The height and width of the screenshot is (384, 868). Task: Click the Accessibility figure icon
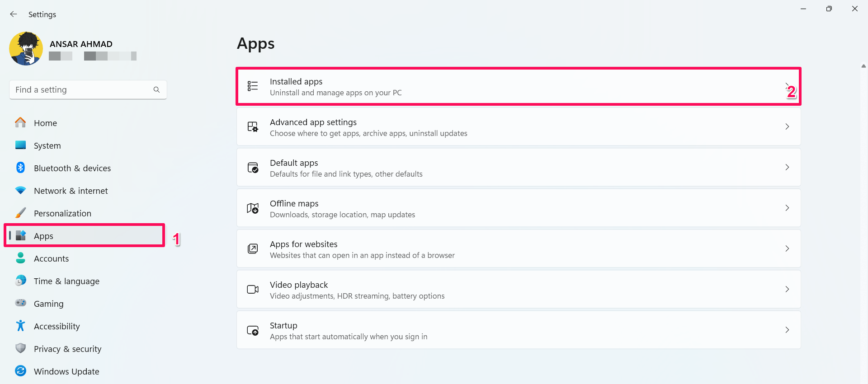click(x=20, y=326)
